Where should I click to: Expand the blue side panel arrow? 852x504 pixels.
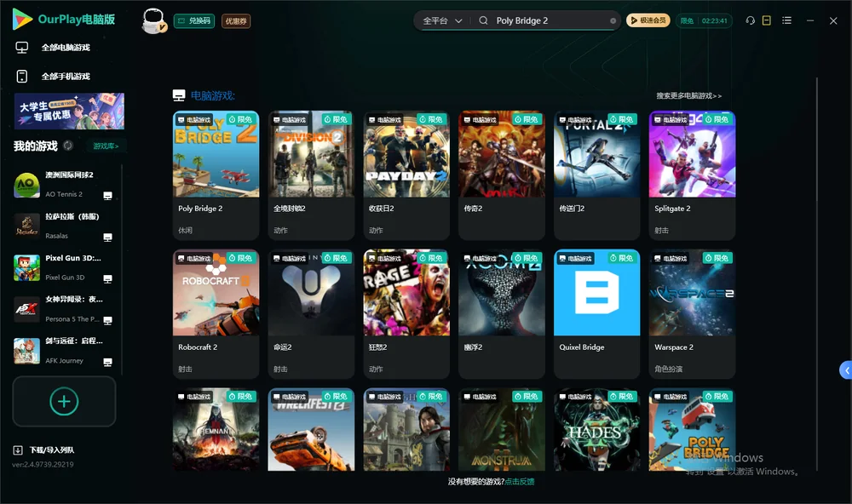pyautogui.click(x=846, y=370)
